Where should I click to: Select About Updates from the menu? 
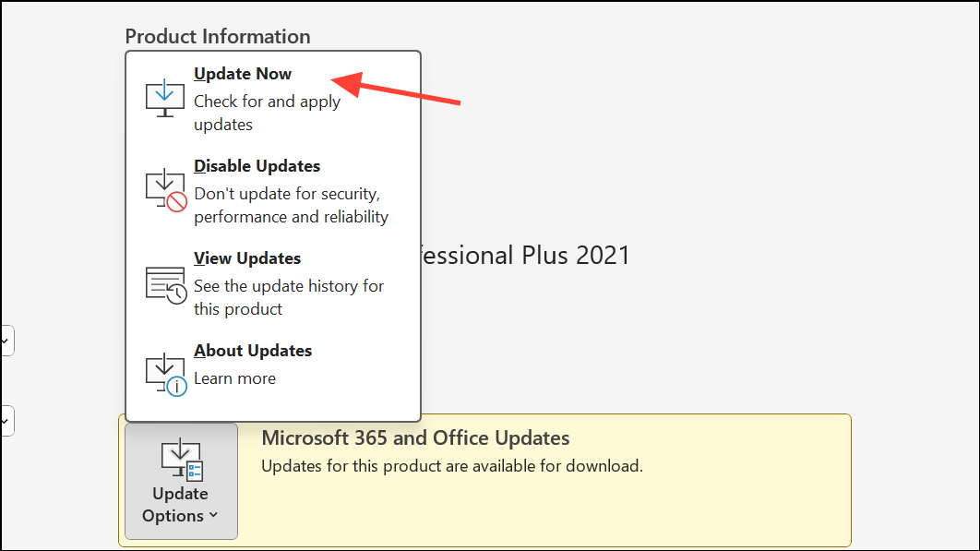pos(253,350)
